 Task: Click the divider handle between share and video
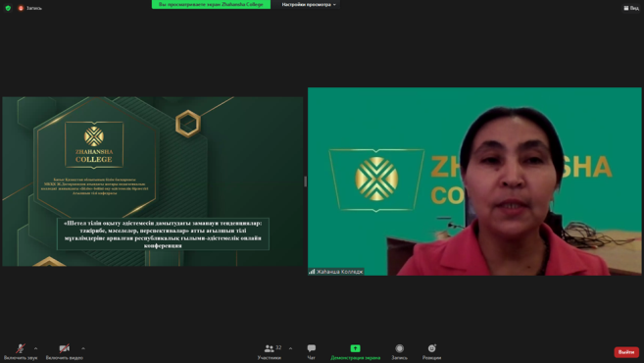coord(305,181)
